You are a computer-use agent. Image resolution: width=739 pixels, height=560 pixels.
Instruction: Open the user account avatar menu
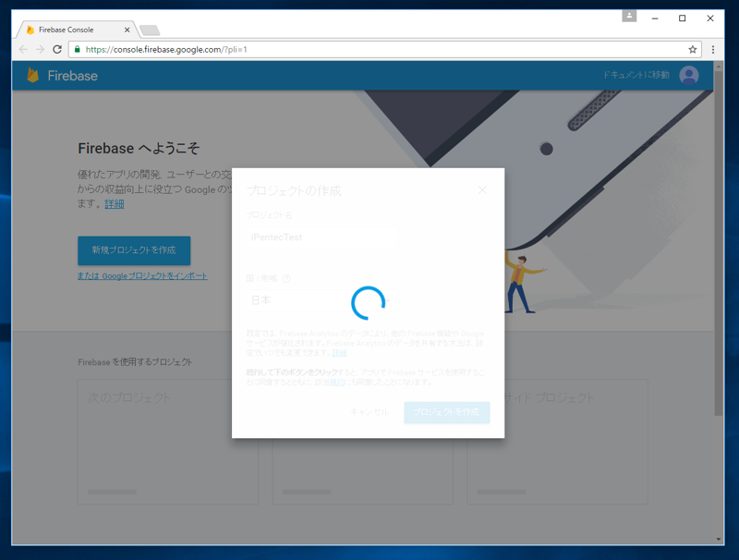pyautogui.click(x=688, y=76)
